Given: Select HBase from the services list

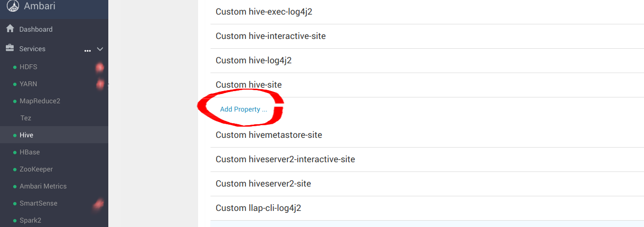Looking at the screenshot, I should point(30,152).
